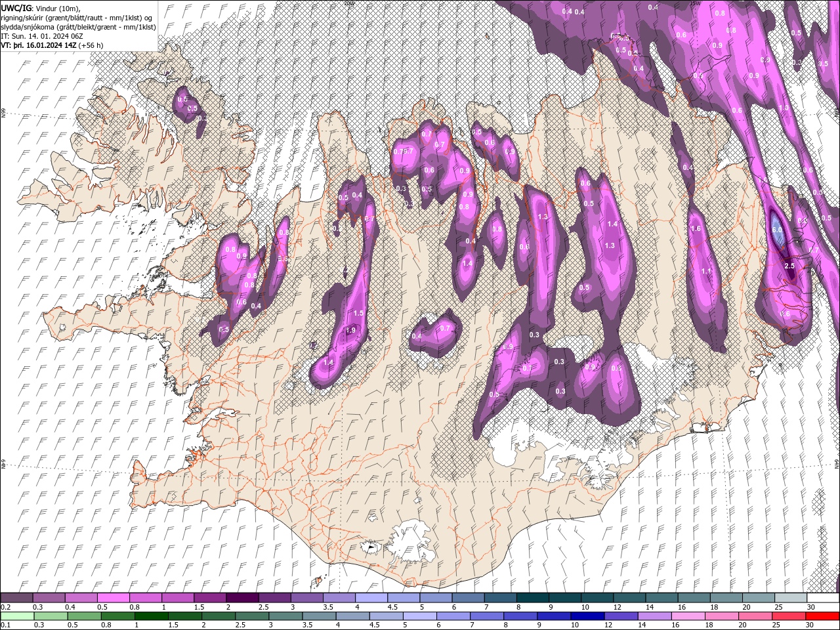Click the 1.5 precipitation value on the map
Viewport: 840px width, 630px height.
tap(358, 314)
